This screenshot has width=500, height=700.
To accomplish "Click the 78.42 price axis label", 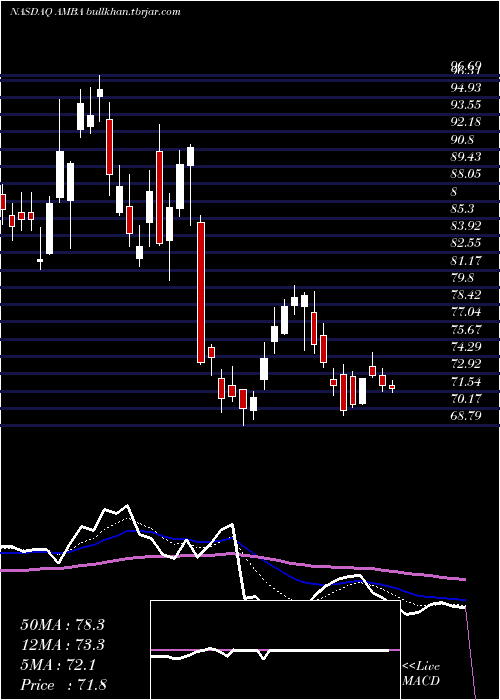I will coord(466,295).
